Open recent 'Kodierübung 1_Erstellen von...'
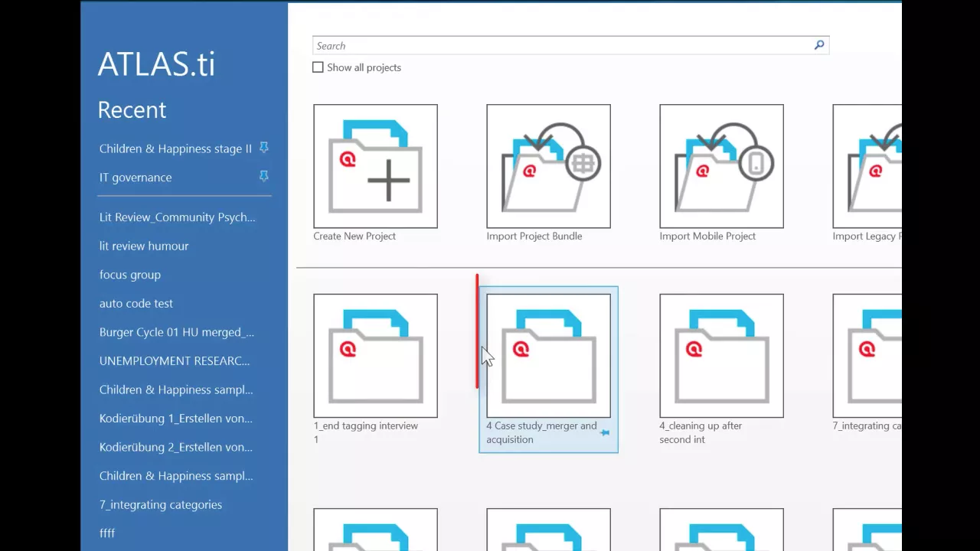 pyautogui.click(x=176, y=419)
